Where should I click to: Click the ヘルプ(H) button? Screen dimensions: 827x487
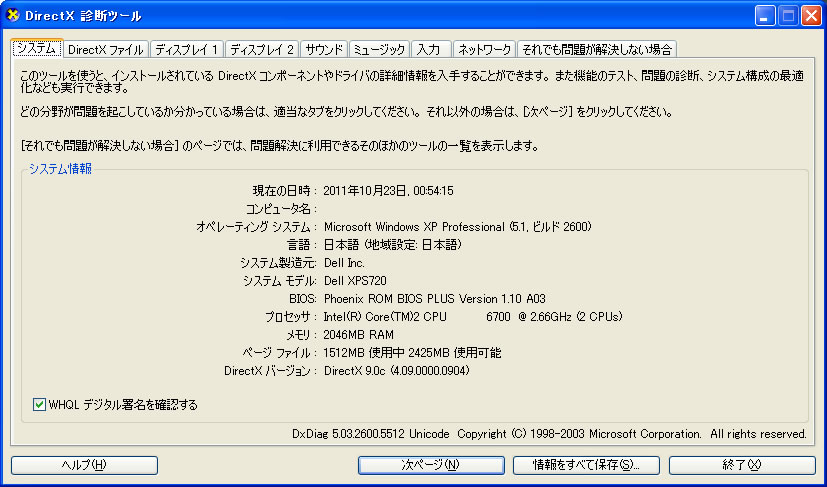[x=84, y=465]
